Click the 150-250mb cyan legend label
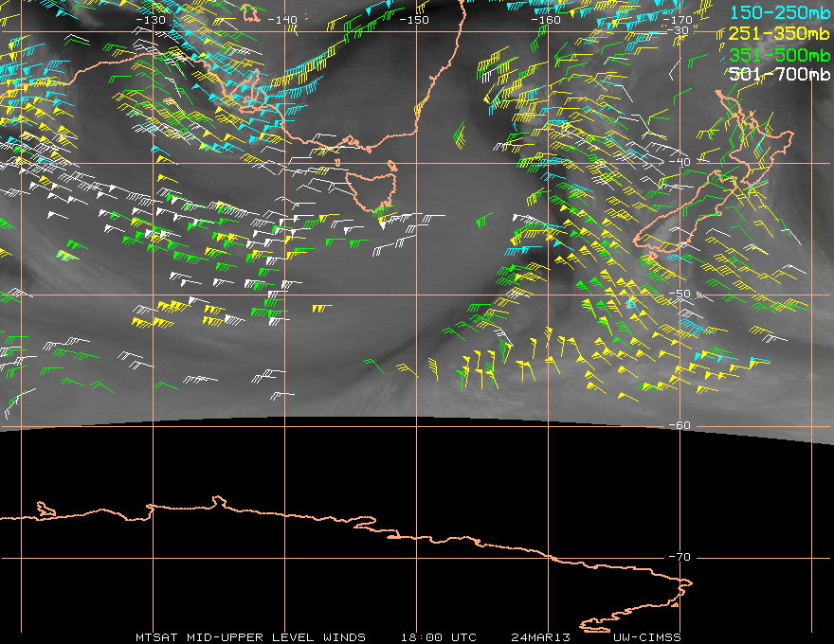This screenshot has height=644, width=834. [779, 12]
